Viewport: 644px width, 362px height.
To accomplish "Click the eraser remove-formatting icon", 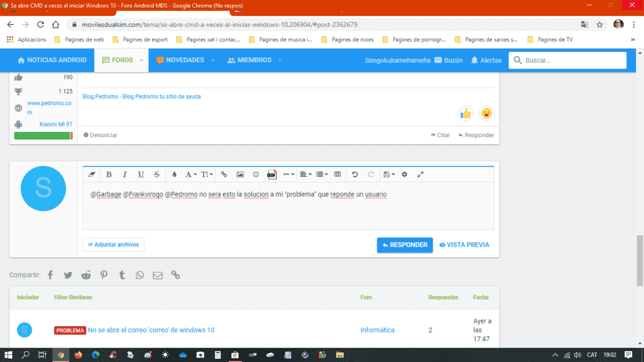I will tap(91, 174).
